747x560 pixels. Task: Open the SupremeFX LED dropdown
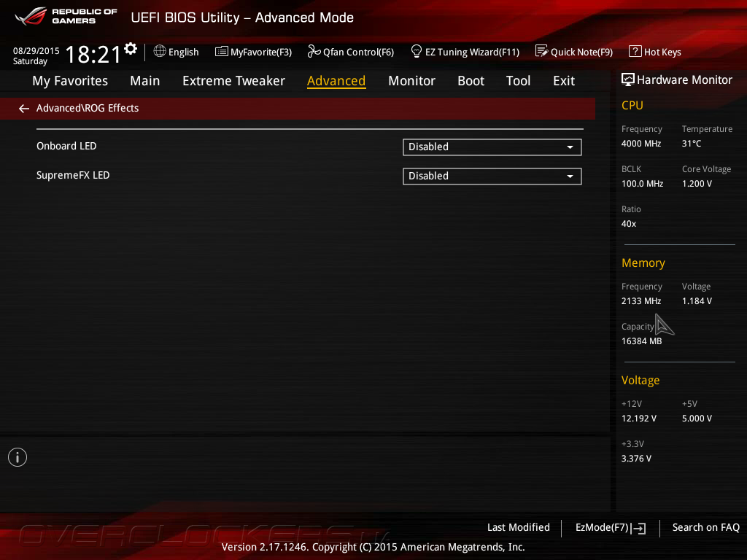tap(492, 176)
